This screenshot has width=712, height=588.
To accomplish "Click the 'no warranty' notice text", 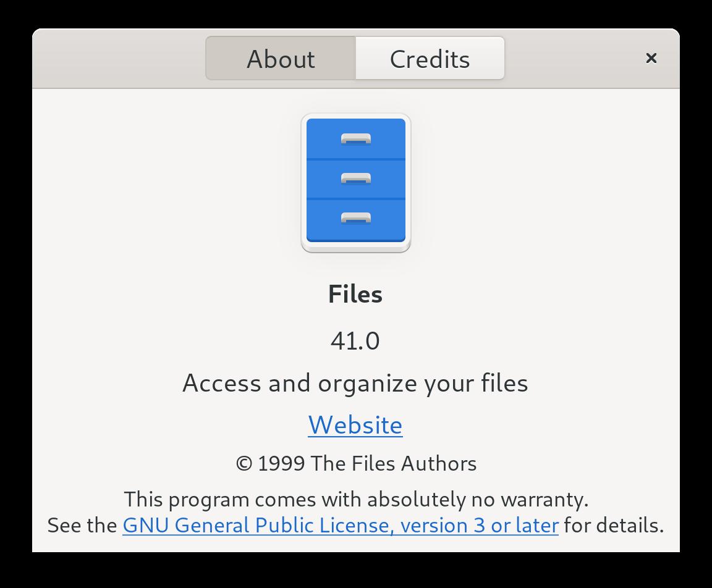I will pyautogui.click(x=356, y=500).
